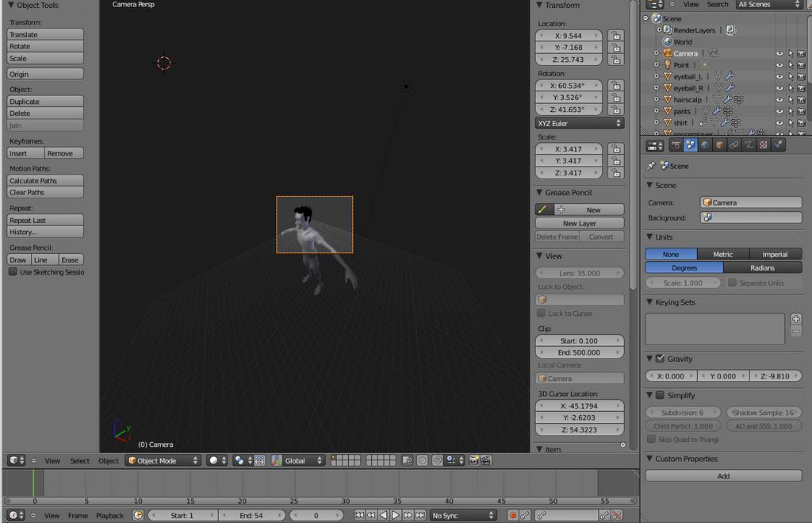Click the Lens 35.000 slider field
The height and width of the screenshot is (523, 812).
click(x=580, y=273)
